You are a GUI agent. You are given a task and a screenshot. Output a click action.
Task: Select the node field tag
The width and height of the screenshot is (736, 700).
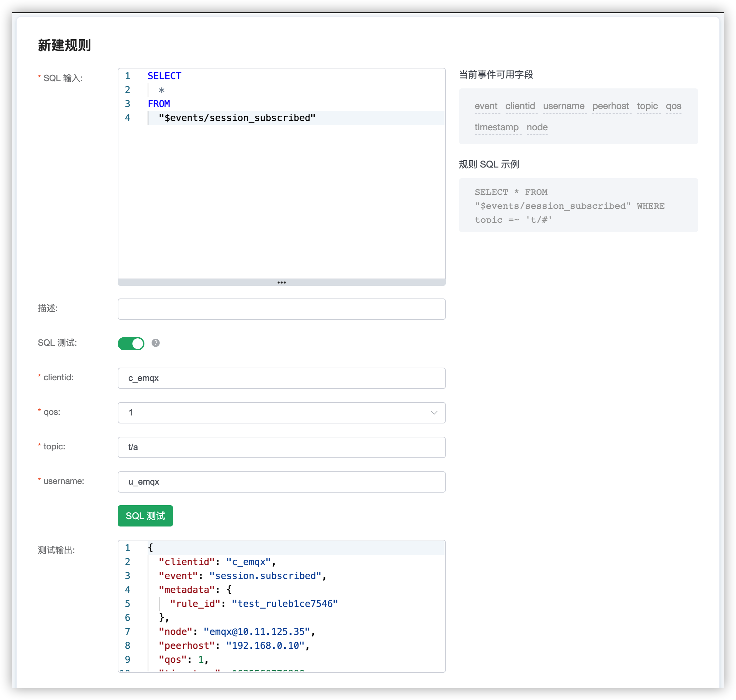click(x=537, y=127)
